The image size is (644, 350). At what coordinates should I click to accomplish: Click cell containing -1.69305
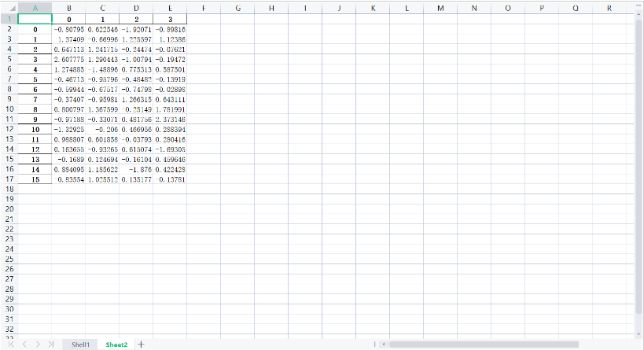(170, 149)
